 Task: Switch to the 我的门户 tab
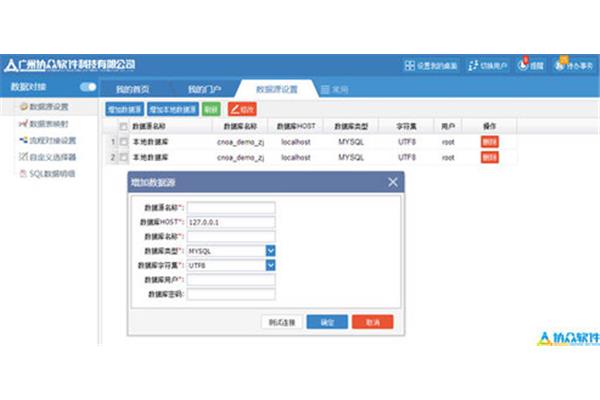coord(204,90)
